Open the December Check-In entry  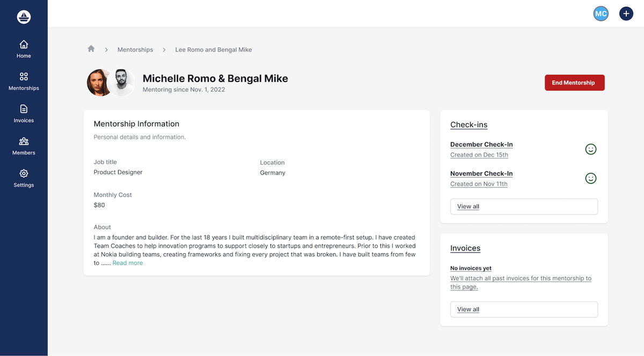coord(481,145)
